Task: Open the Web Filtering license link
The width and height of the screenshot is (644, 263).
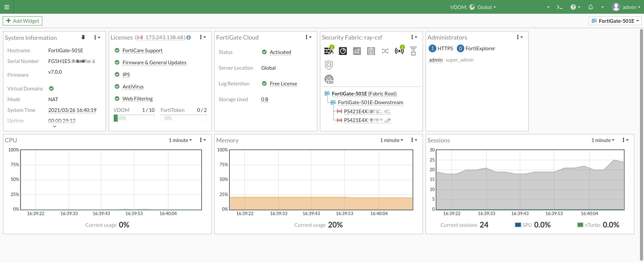Action: click(138, 98)
